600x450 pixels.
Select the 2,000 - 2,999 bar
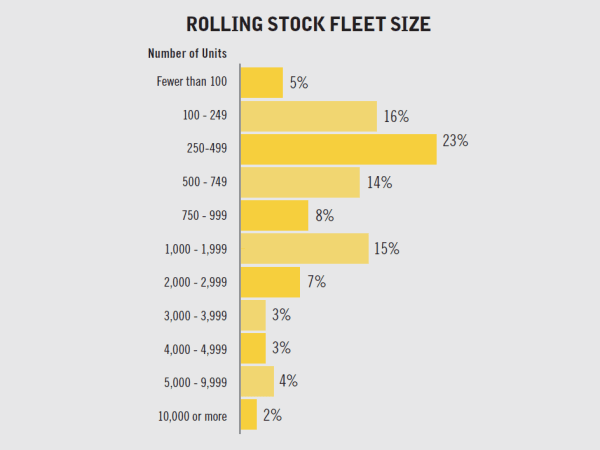coord(270,282)
